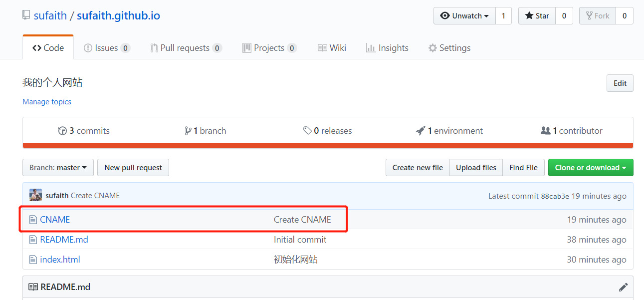Click the stargazers count 0
The image size is (644, 300).
click(x=564, y=15)
